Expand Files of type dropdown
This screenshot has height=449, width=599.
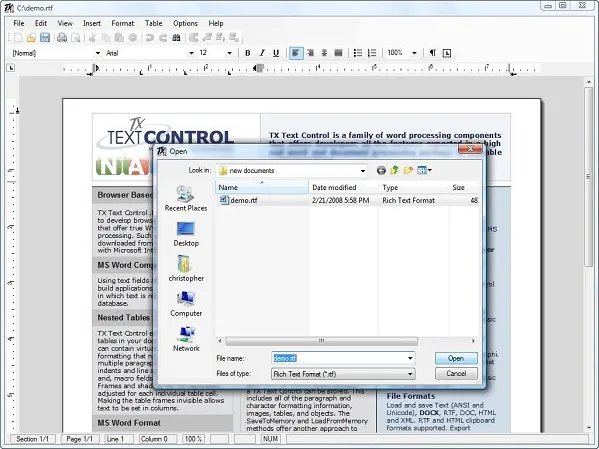pyautogui.click(x=410, y=374)
